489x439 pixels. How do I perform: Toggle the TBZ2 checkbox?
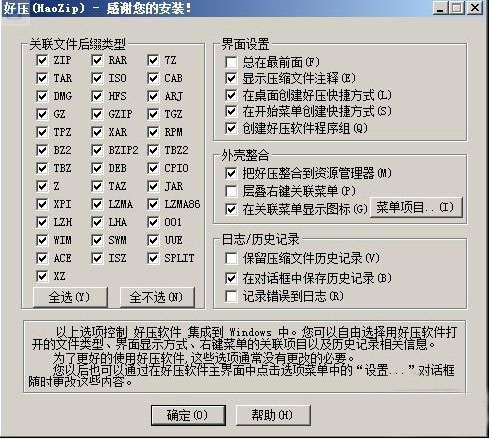click(153, 150)
